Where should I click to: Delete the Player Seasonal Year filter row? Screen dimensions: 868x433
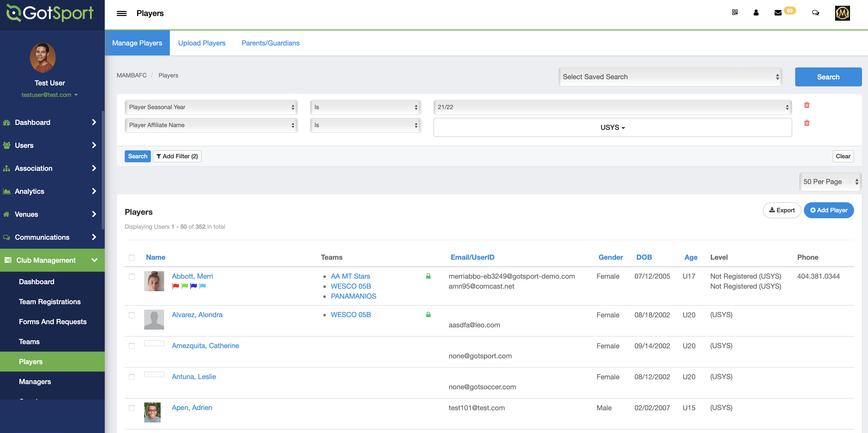[x=807, y=105]
